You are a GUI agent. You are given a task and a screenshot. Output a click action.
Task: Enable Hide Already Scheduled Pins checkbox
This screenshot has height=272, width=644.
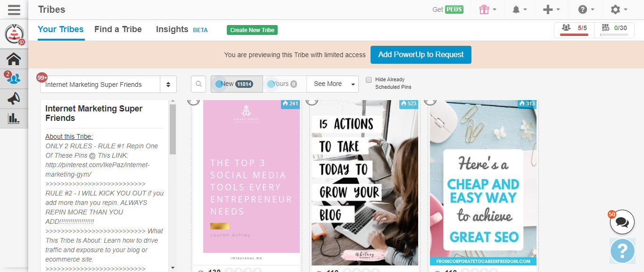tap(369, 80)
